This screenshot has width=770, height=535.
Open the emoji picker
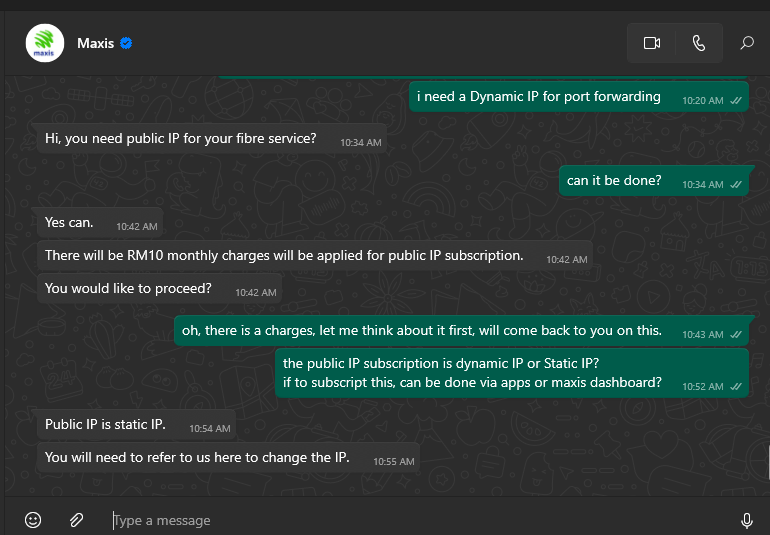33,520
